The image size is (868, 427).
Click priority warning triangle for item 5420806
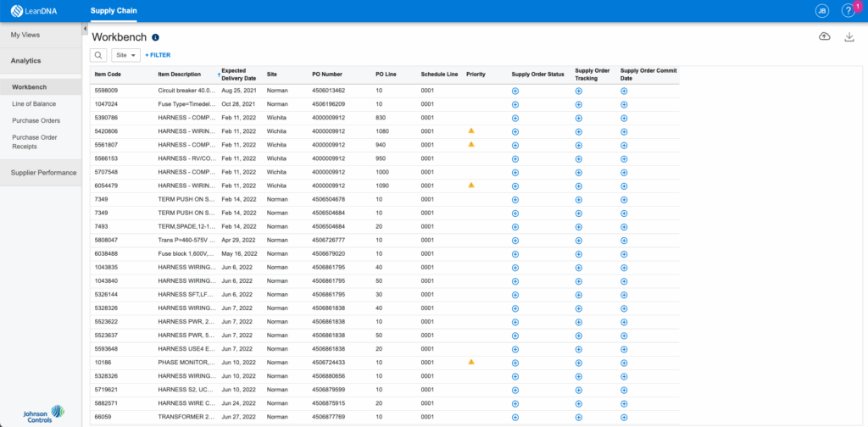click(471, 130)
